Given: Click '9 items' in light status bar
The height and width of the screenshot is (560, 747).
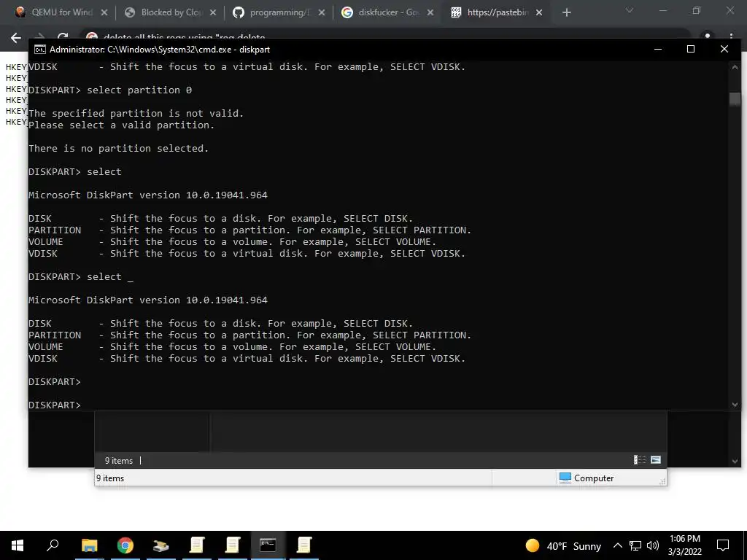Looking at the screenshot, I should (x=110, y=478).
